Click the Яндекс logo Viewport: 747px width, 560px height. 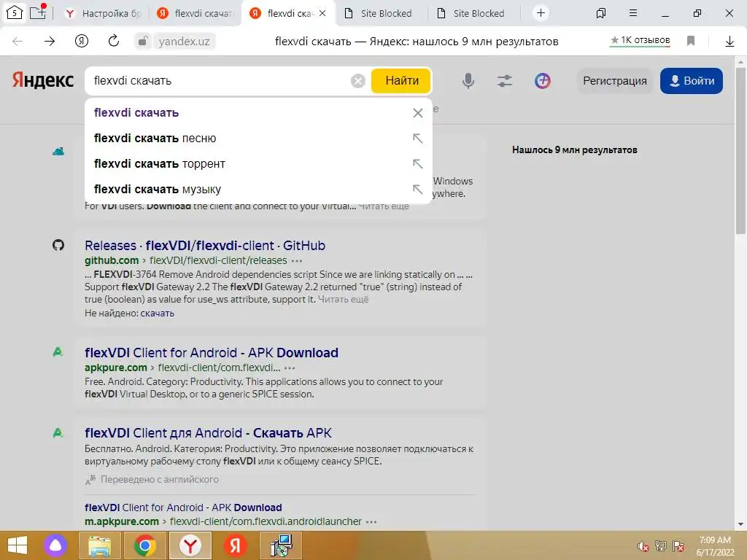pyautogui.click(x=43, y=80)
